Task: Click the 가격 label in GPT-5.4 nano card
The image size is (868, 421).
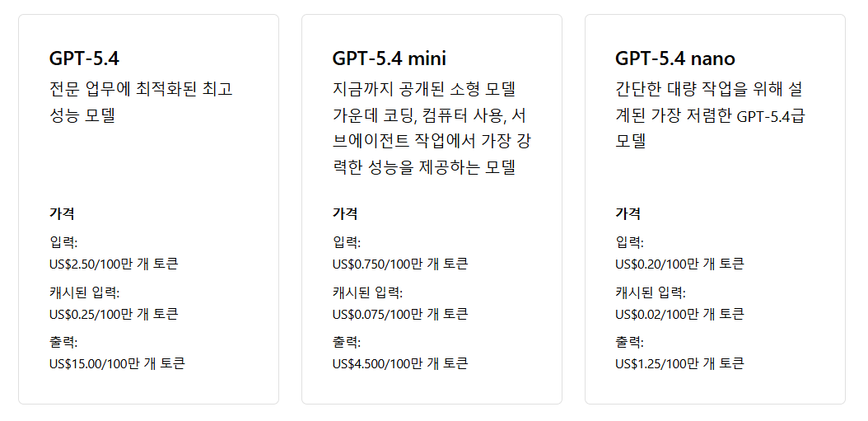Action: [628, 213]
